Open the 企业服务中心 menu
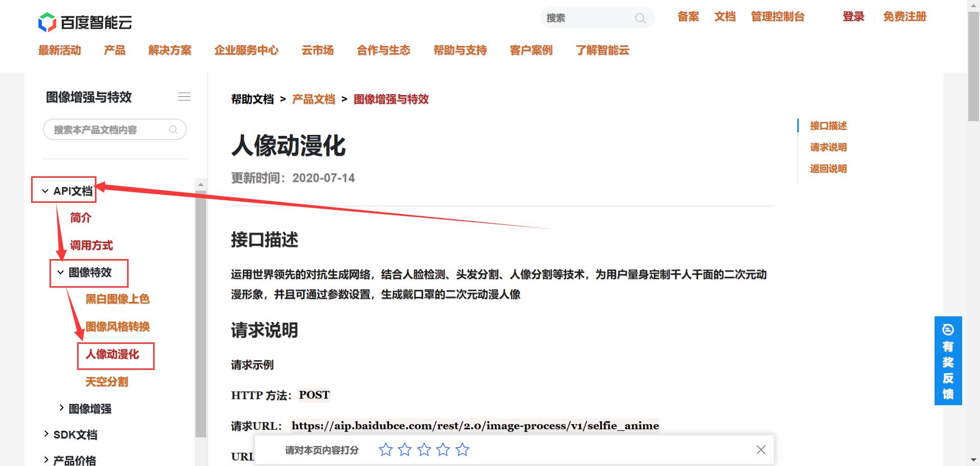The width and height of the screenshot is (980, 466). click(247, 50)
